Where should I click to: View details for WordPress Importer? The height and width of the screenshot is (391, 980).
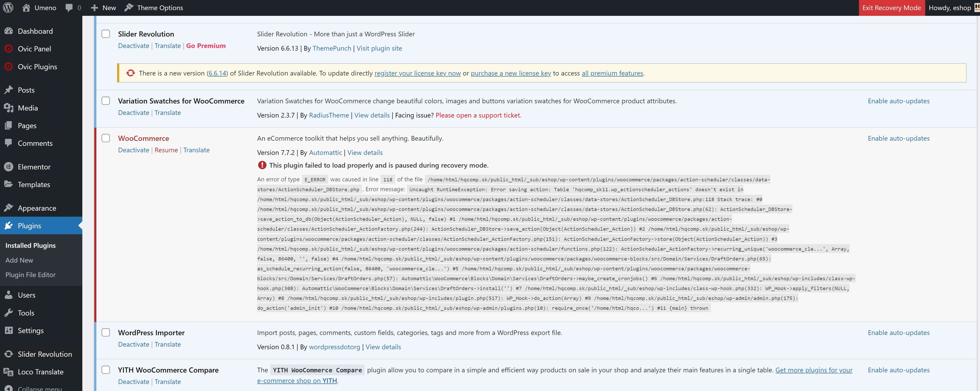tap(383, 347)
